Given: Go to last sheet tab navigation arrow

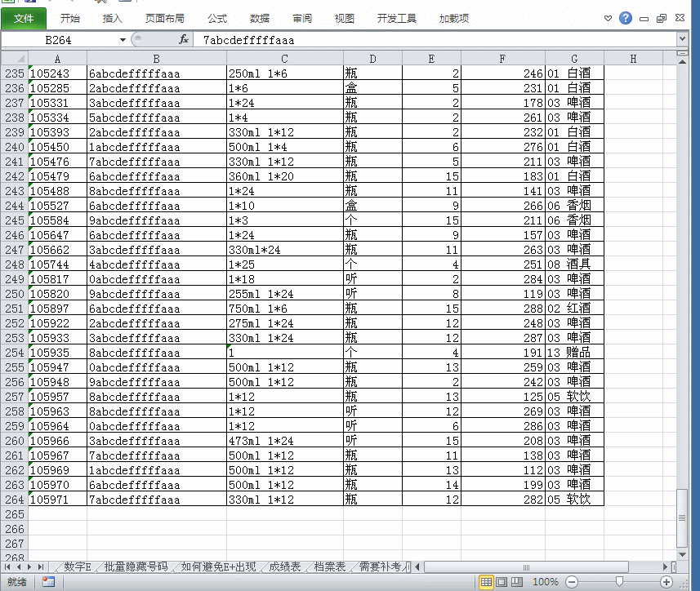Looking at the screenshot, I should (x=41, y=567).
